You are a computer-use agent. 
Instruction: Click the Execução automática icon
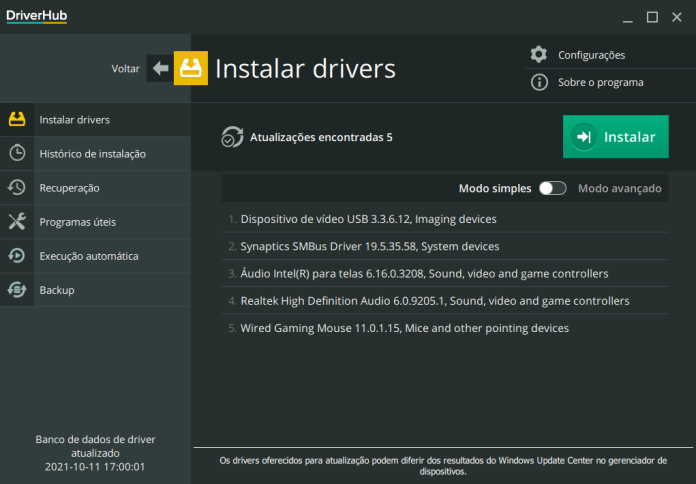[x=17, y=256]
